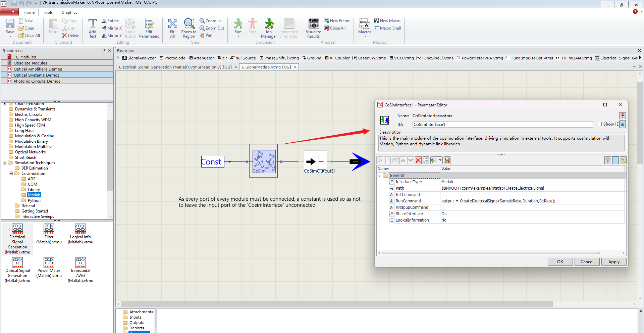Click the ID input field
Image resolution: width=644 pixels, height=333 pixels.
tap(503, 125)
